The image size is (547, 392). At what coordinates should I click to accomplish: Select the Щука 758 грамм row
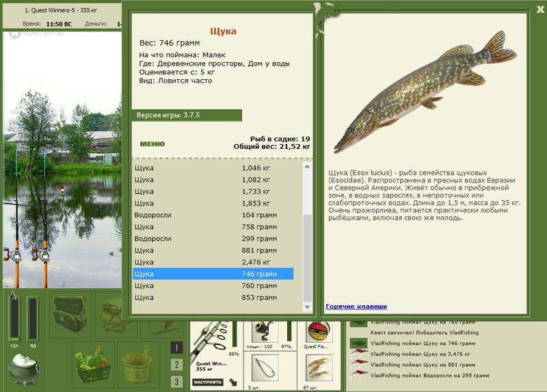(x=213, y=227)
